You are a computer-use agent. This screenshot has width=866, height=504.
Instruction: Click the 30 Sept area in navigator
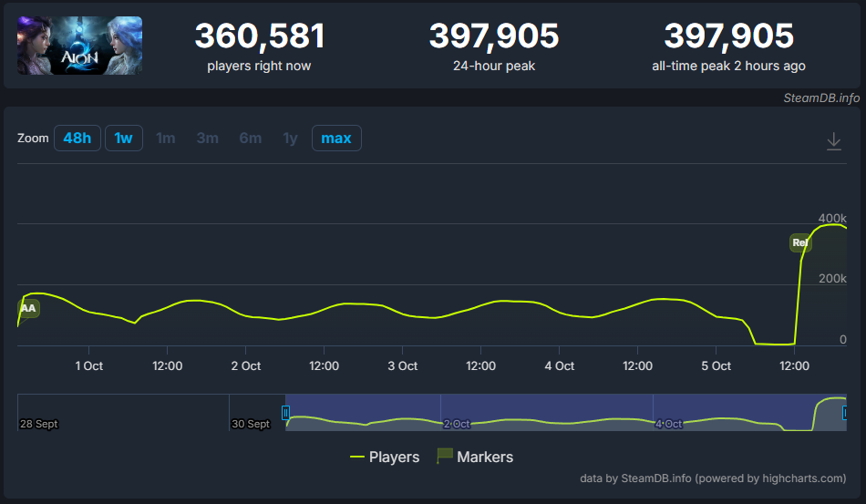tap(251, 424)
